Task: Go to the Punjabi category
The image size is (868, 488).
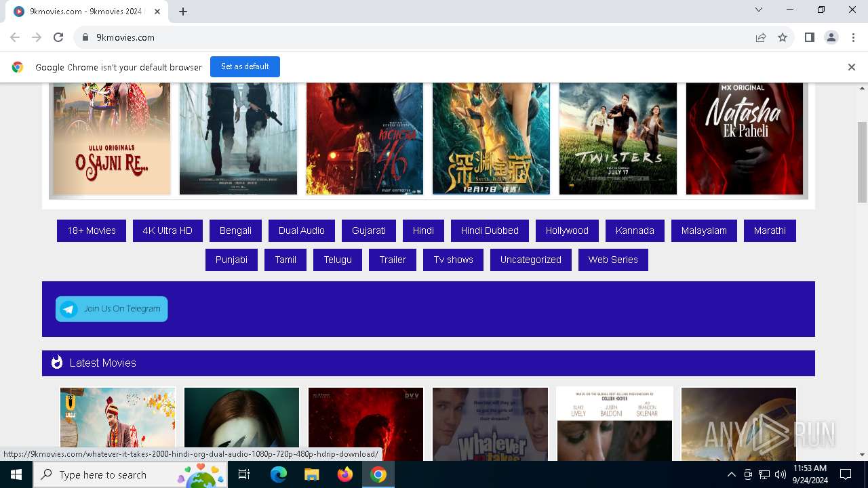Action: click(x=231, y=260)
